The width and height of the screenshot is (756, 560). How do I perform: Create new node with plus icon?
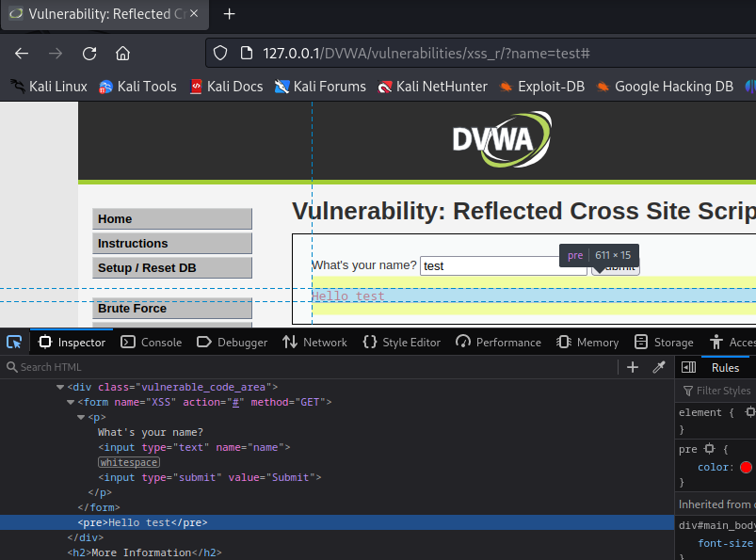(633, 367)
